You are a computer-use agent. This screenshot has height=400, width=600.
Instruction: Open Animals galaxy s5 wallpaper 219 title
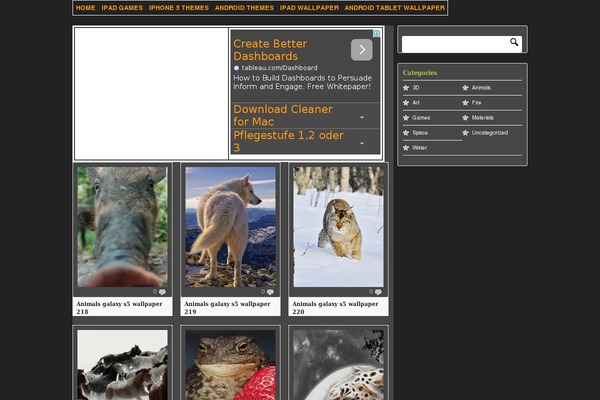(227, 307)
